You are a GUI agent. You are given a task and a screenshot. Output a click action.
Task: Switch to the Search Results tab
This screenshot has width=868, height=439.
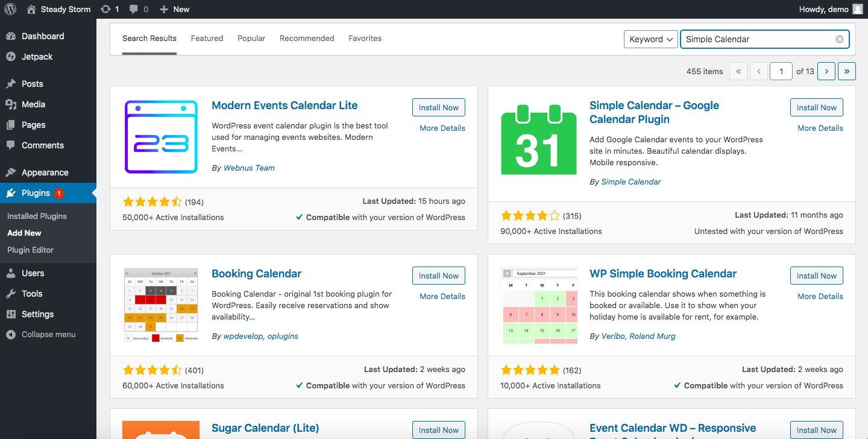pyautogui.click(x=149, y=39)
